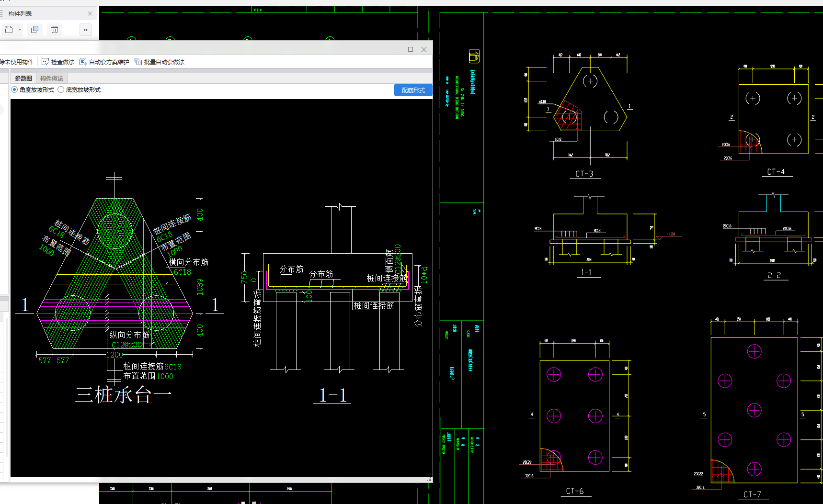Switch to the 参数图 tab

[23, 78]
